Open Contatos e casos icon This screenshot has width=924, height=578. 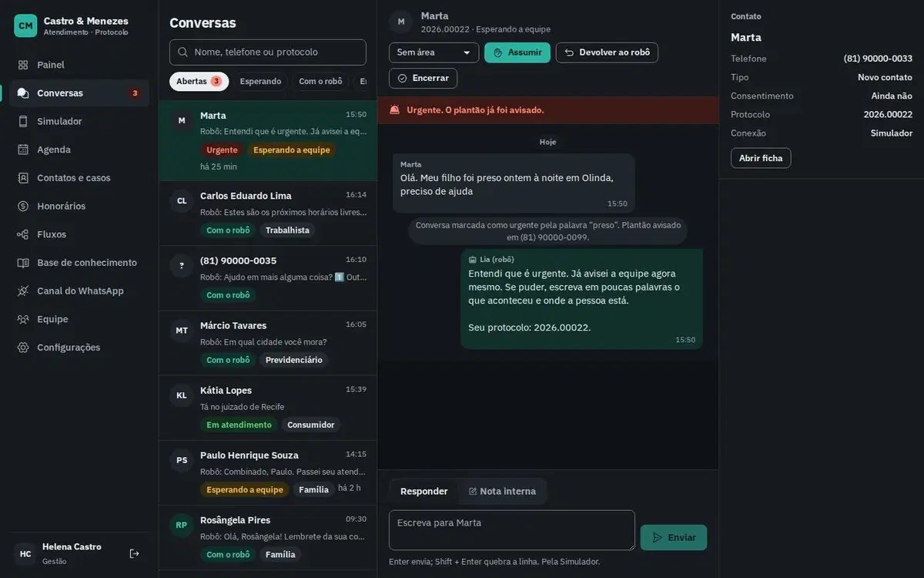[x=23, y=178]
